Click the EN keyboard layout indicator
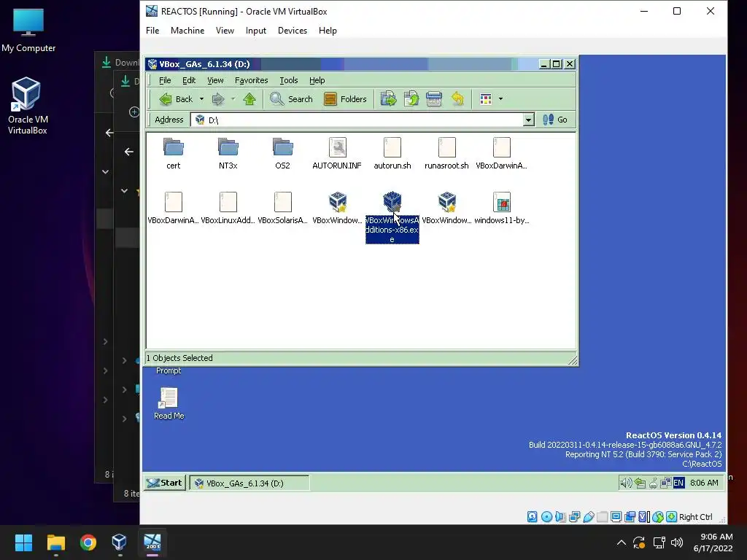Screen dimensions: 747x560 point(678,483)
